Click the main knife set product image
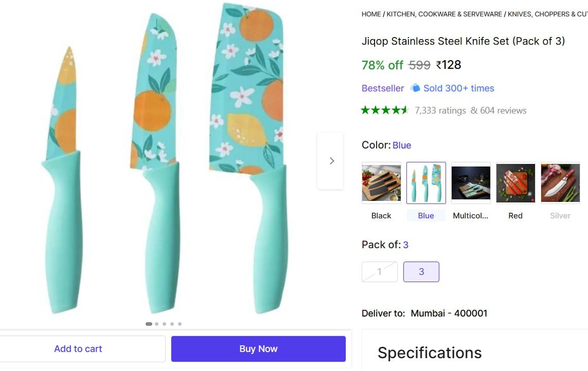 click(165, 159)
